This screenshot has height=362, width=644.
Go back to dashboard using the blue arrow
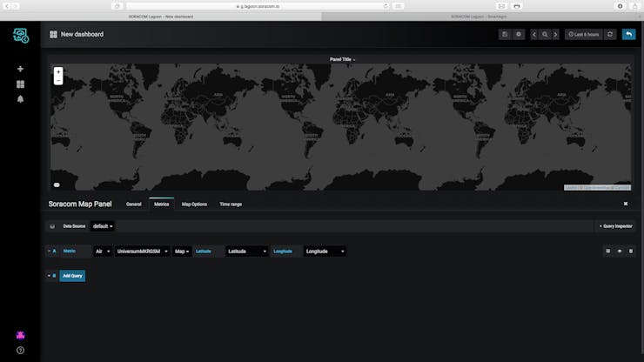coord(627,34)
